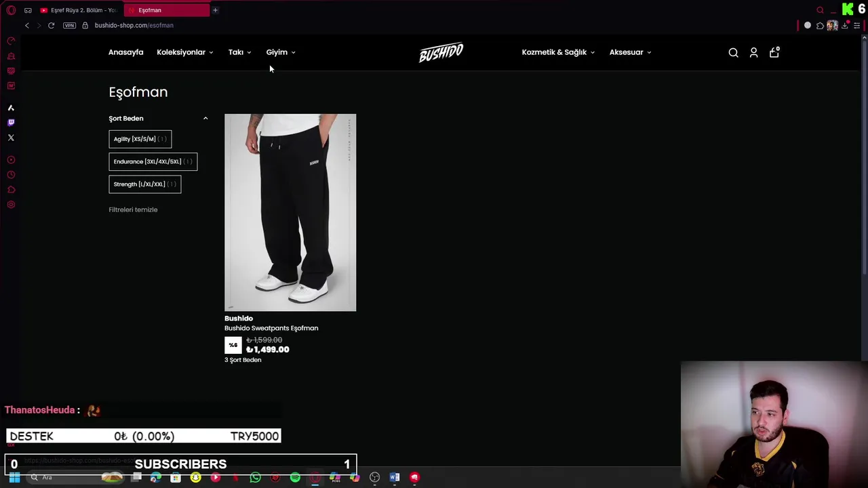Open Snapchat from the taskbar
Screen dimensions: 868x488
click(x=195, y=477)
